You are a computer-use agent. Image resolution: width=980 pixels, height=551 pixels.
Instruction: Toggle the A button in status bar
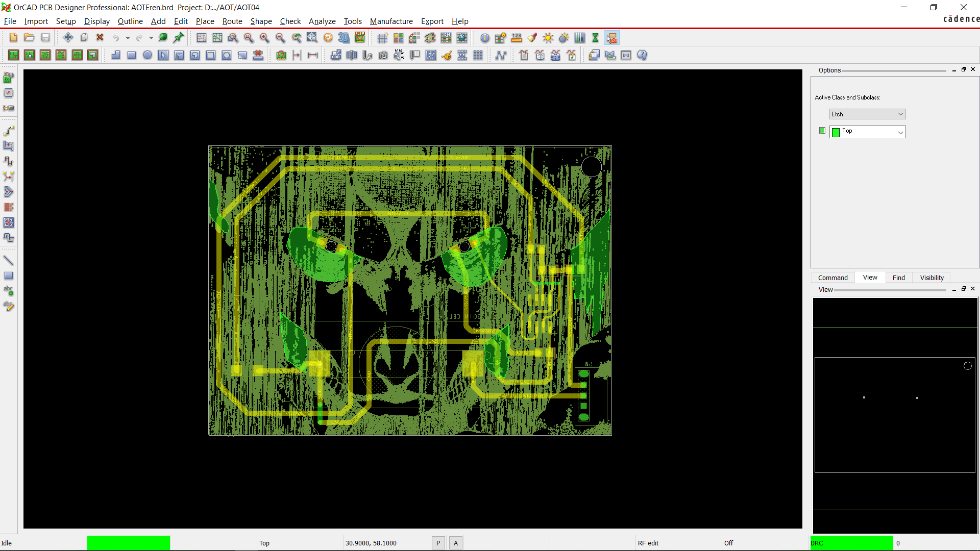[x=456, y=543]
